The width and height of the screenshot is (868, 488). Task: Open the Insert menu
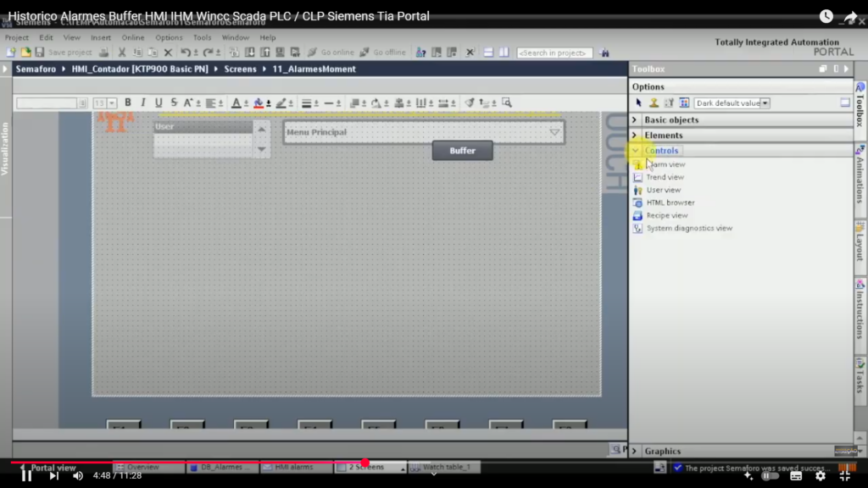coord(101,37)
